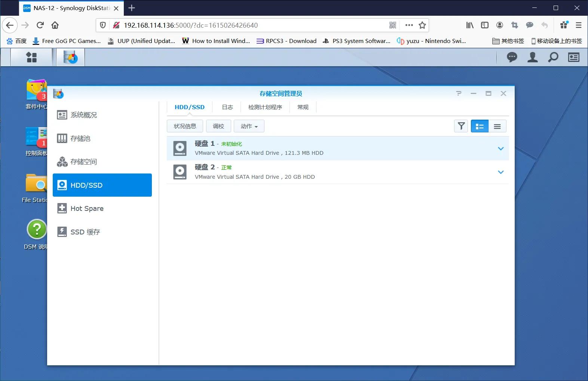Click the QR code icon in address bar

pyautogui.click(x=393, y=25)
